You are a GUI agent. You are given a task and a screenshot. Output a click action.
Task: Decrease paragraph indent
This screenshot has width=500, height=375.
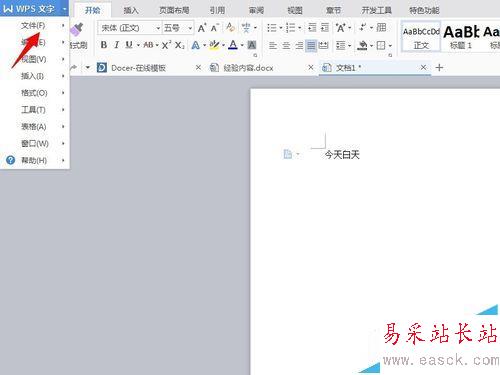tap(312, 28)
